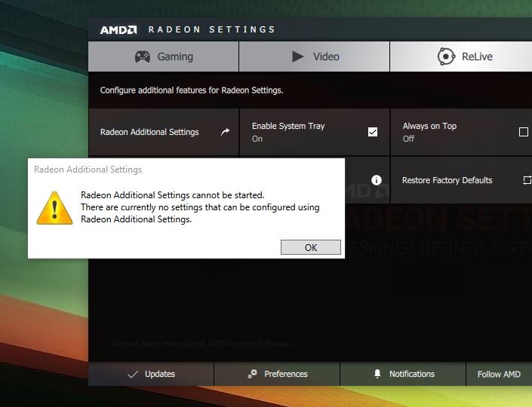This screenshot has height=407, width=532.
Task: Click the 'RADEON SETTINGS' title text
Action: 211,29
